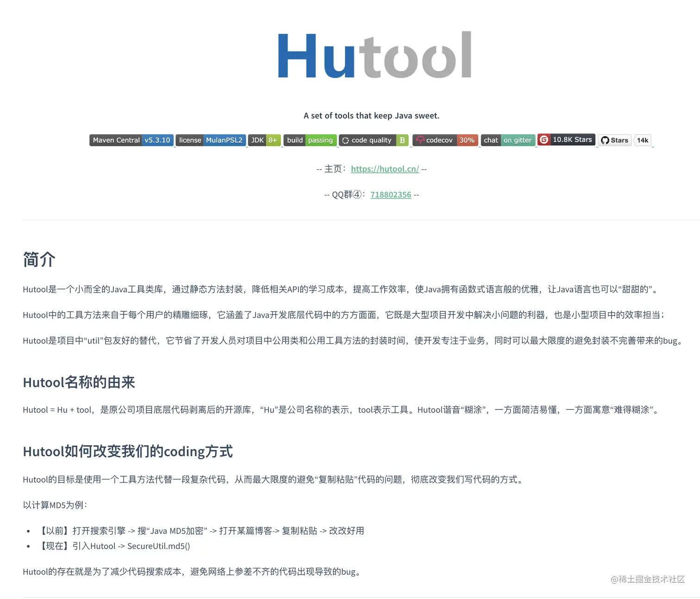This screenshot has height=599, width=700.
Task: Click the code quality B badge
Action: click(x=374, y=140)
